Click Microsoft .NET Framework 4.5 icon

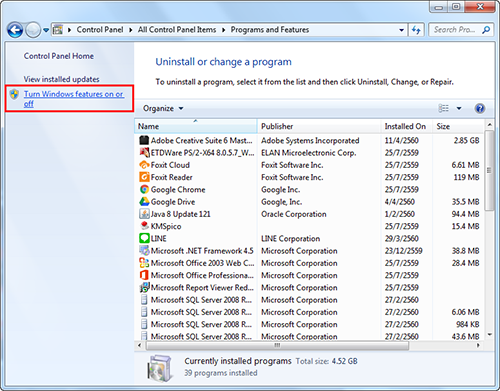(x=144, y=251)
